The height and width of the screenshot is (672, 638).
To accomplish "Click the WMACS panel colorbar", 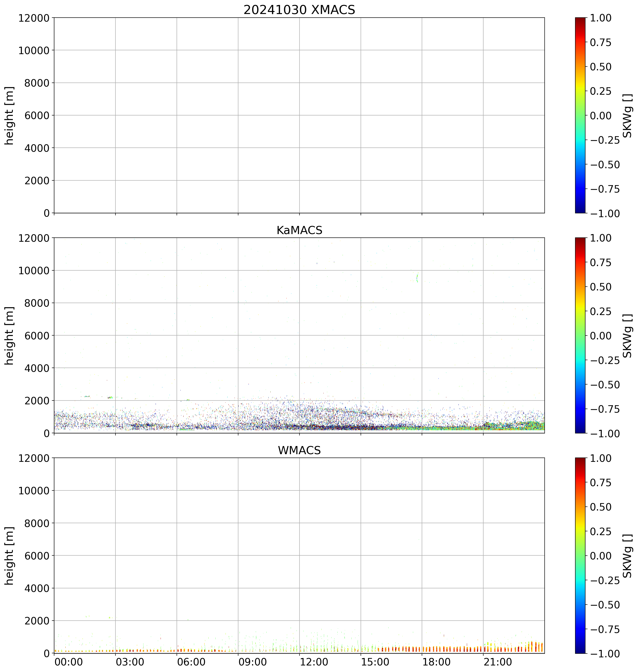I will coord(580,555).
